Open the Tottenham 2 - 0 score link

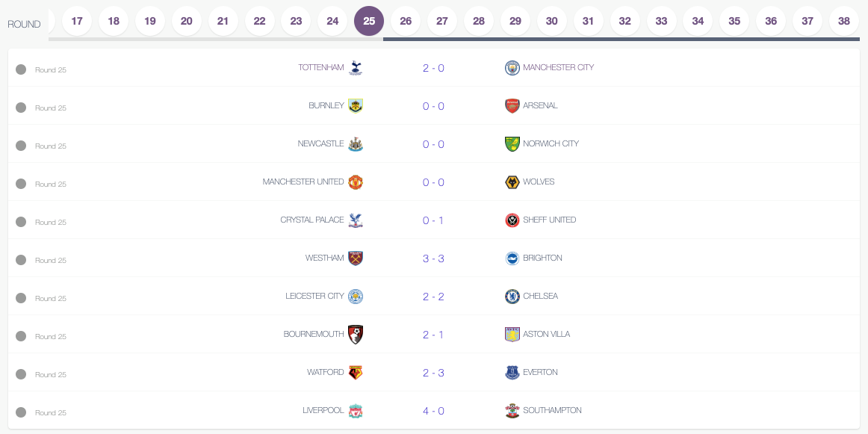coord(433,68)
